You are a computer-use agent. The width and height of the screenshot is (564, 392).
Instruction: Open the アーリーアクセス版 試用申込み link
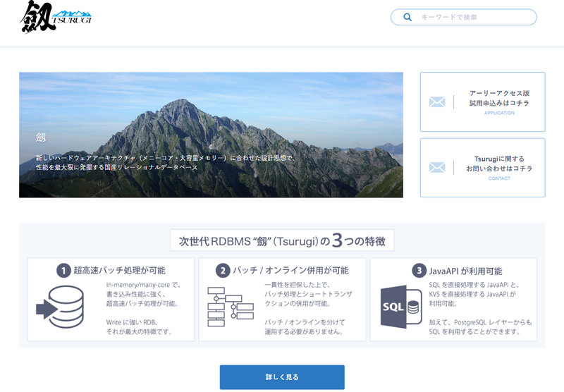482,102
